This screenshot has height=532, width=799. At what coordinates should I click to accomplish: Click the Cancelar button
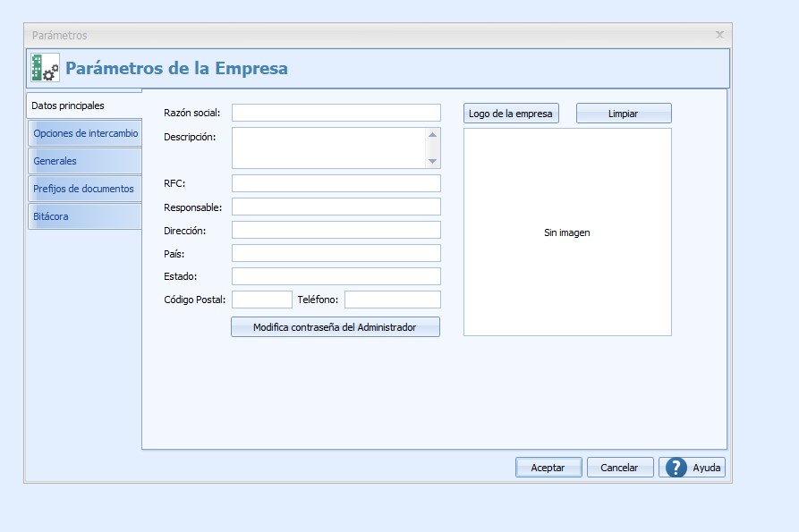pos(620,468)
